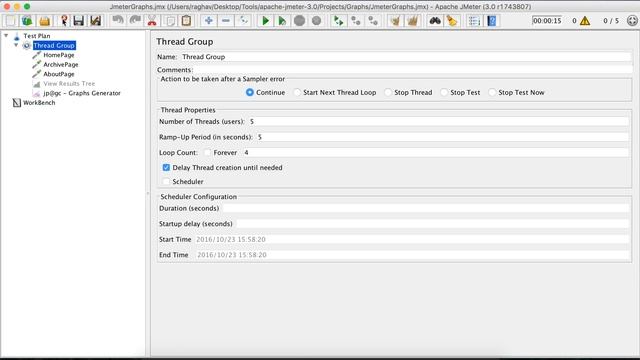
Task: Click the Remote Stop All icon
Action: point(356,21)
